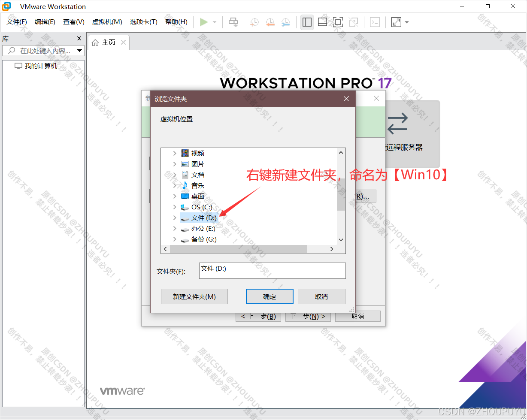Click the folder tree scroll right arrow
Viewport: 527px width, 420px height.
point(332,249)
